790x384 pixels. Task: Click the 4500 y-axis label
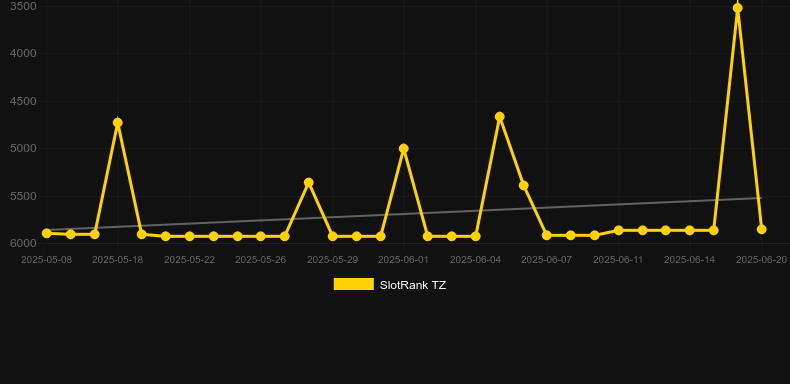tap(23, 101)
